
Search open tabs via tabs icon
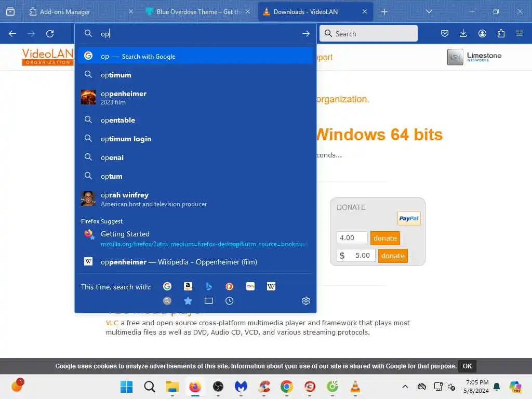pos(209,301)
